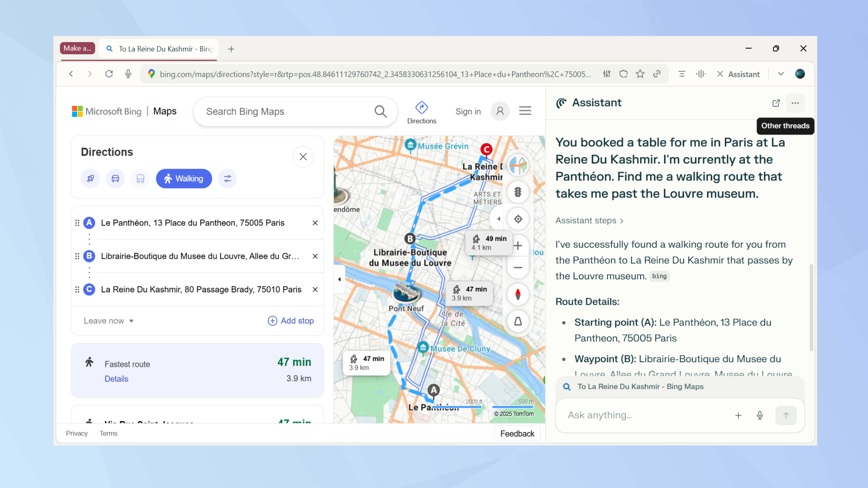Zoom in using the map plus icon

pos(517,245)
